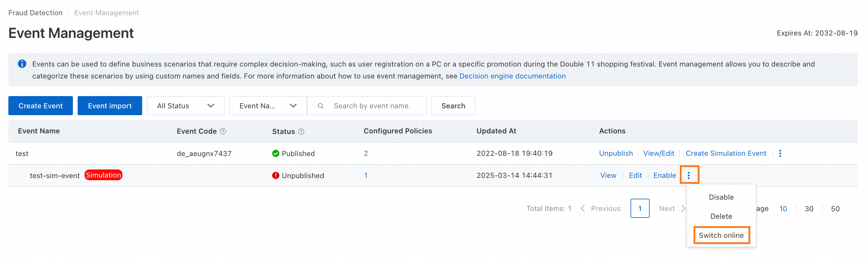Select Disable from the actions menu
Screen dimensions: 868x259
click(721, 197)
